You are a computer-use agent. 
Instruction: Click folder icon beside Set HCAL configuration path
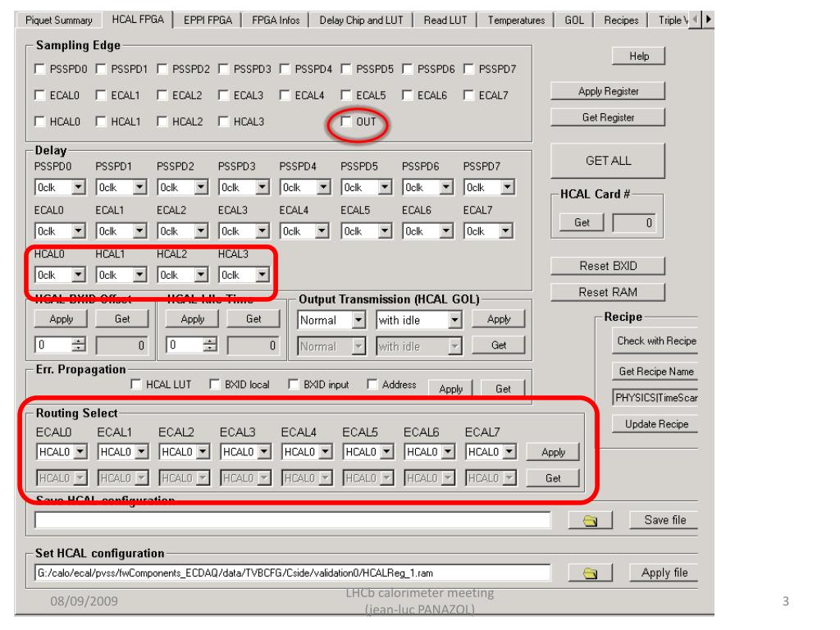click(590, 573)
